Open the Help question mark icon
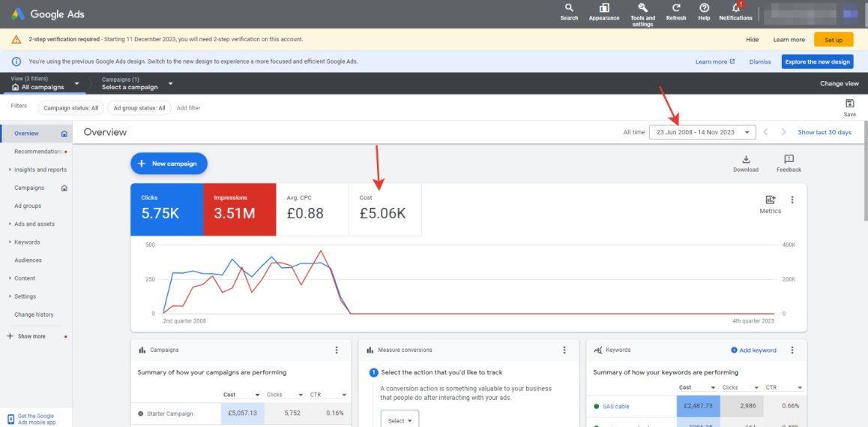Viewport: 868px width, 427px height. coord(704,8)
